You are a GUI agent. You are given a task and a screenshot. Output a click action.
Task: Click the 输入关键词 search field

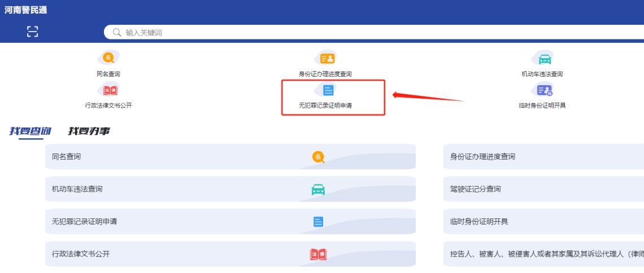click(339, 33)
